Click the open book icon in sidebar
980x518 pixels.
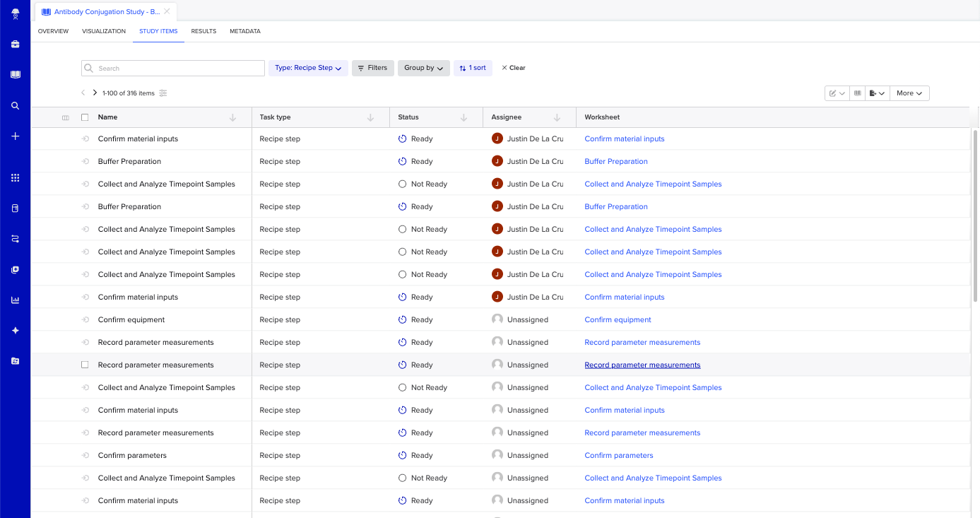tap(15, 75)
